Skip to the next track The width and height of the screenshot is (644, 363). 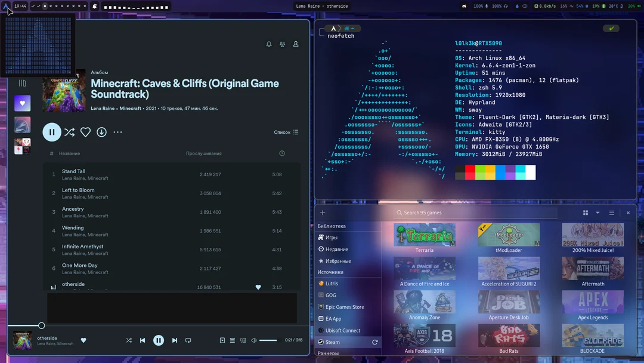coord(175,340)
